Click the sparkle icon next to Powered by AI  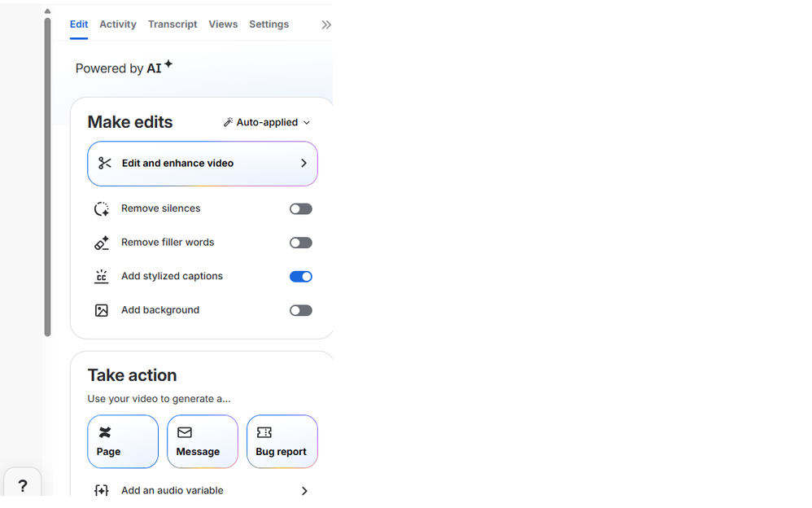[x=168, y=64]
